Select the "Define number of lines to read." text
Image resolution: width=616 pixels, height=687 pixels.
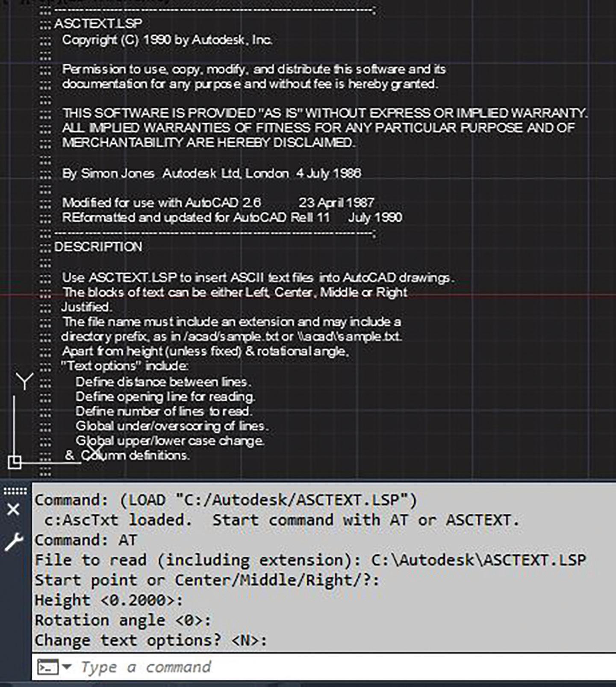point(164,412)
